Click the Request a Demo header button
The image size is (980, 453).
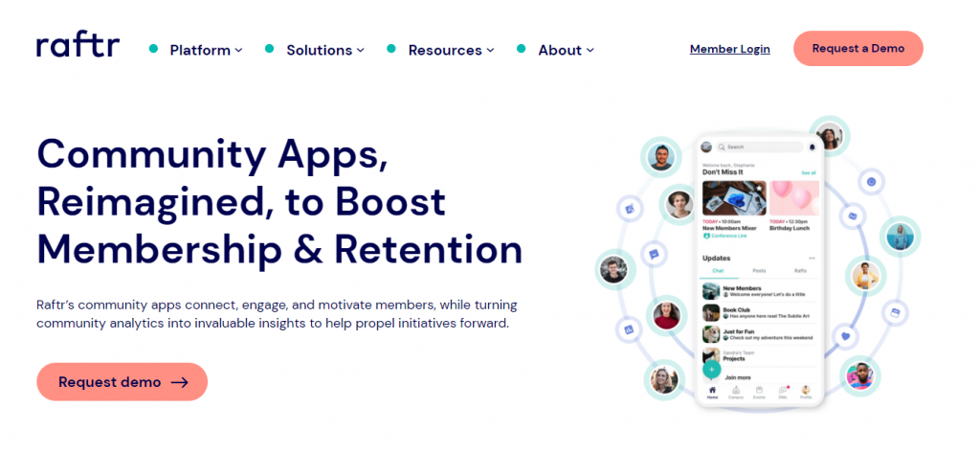click(857, 49)
